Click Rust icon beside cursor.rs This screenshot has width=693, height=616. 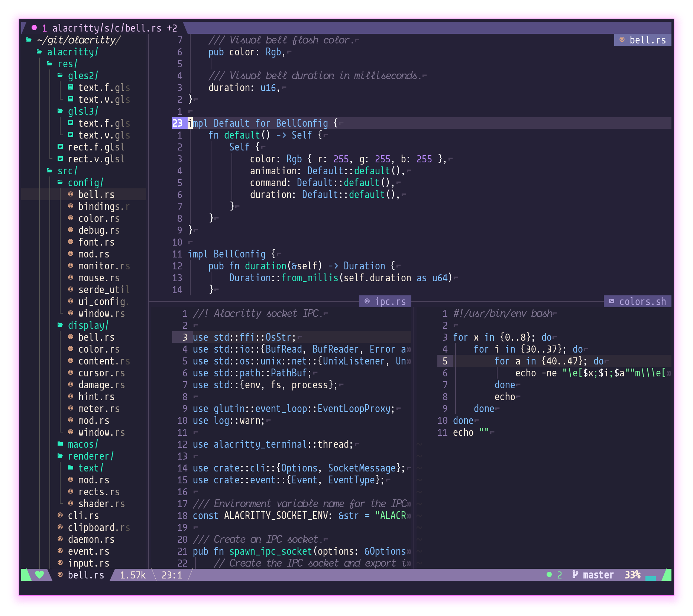point(71,373)
